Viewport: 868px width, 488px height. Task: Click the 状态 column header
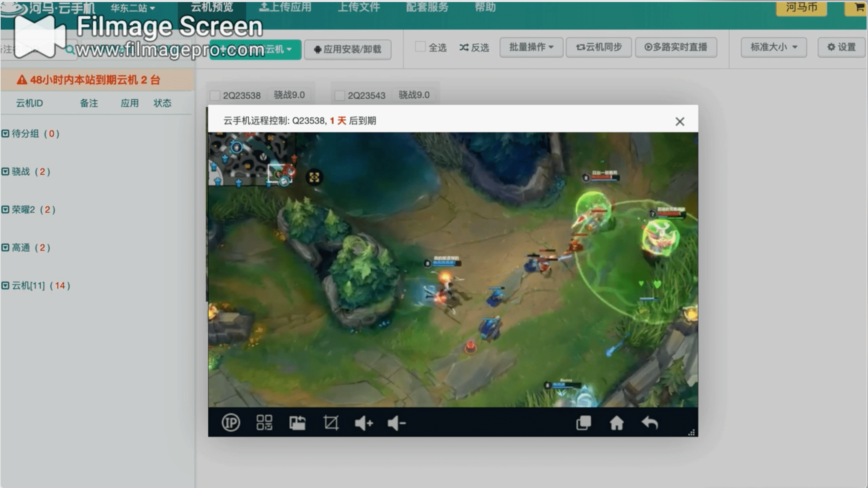pos(163,103)
